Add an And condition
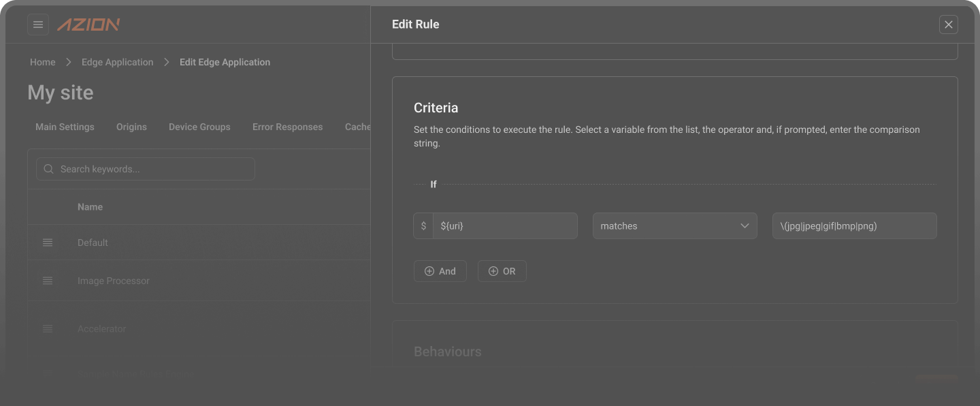The image size is (980, 406). point(440,271)
